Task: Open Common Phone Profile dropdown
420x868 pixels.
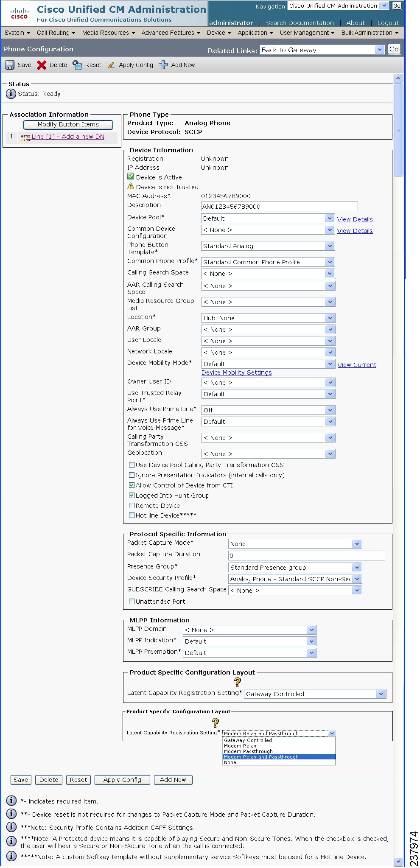Action: pos(268,262)
